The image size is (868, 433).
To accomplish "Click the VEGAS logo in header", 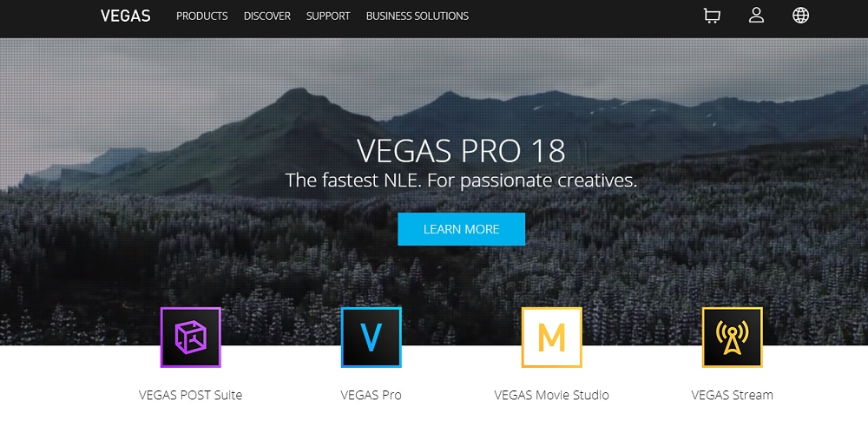I will pos(126,16).
